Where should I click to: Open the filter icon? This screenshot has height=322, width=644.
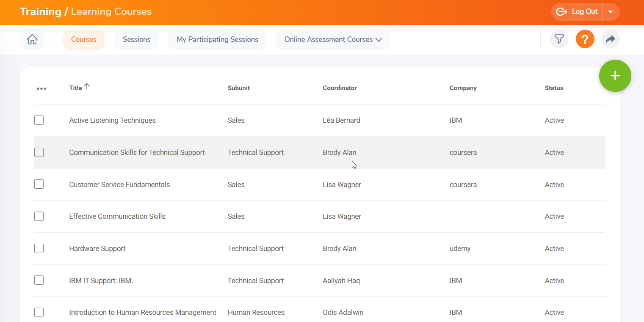559,39
